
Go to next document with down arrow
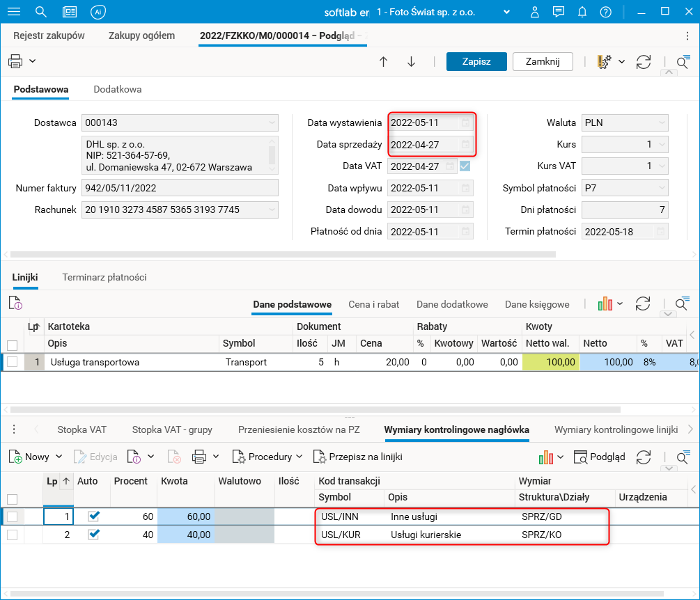[411, 61]
